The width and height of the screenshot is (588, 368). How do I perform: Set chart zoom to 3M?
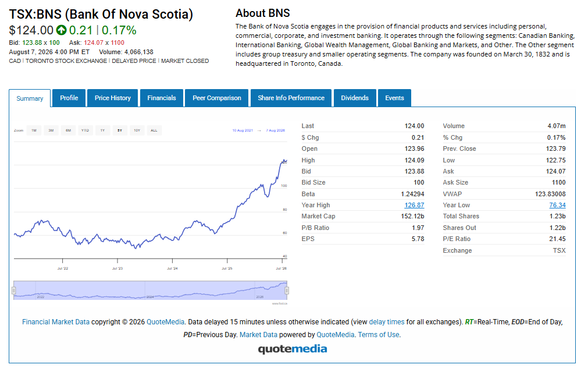51,130
